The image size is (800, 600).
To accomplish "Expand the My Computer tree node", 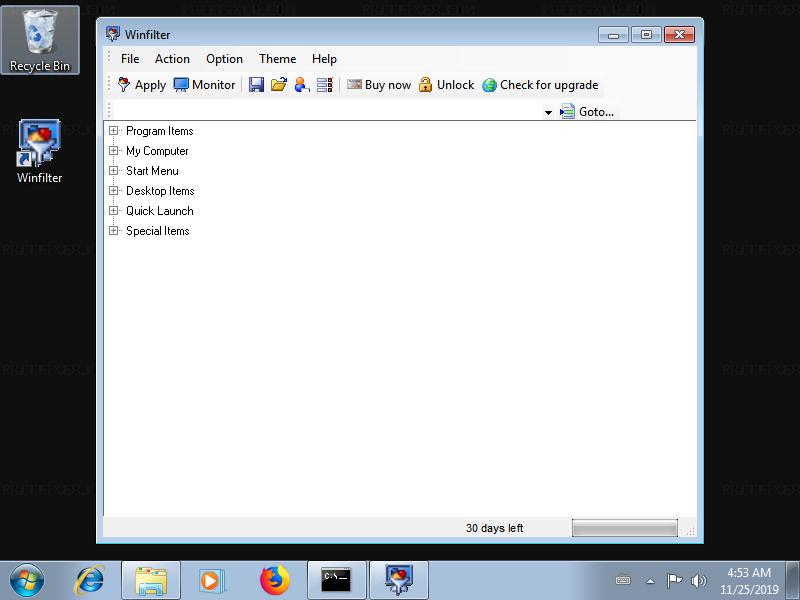I will point(113,151).
